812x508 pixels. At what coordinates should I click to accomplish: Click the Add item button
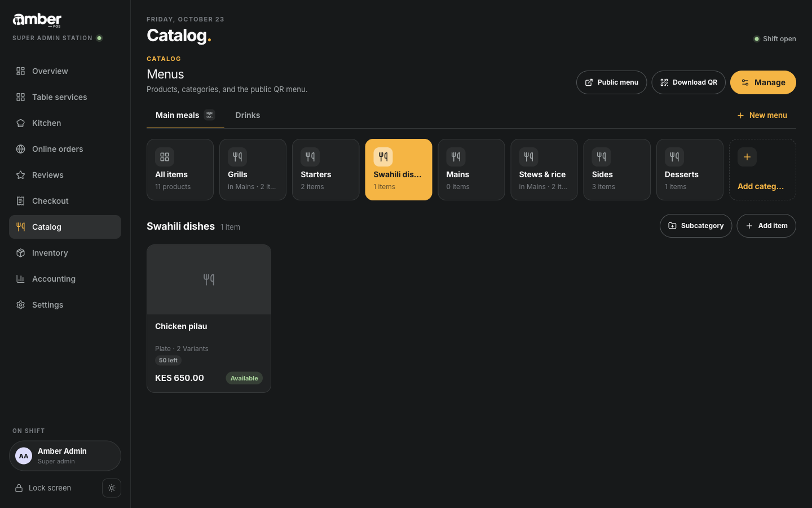(x=766, y=226)
